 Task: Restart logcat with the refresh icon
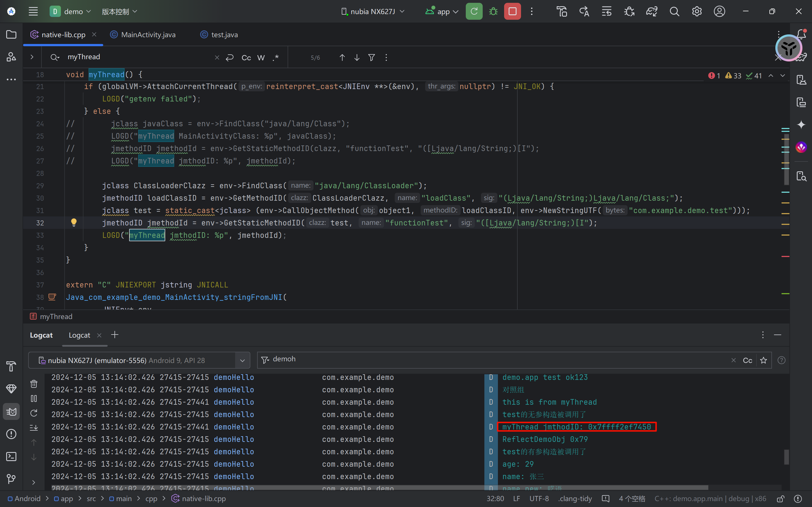(34, 413)
